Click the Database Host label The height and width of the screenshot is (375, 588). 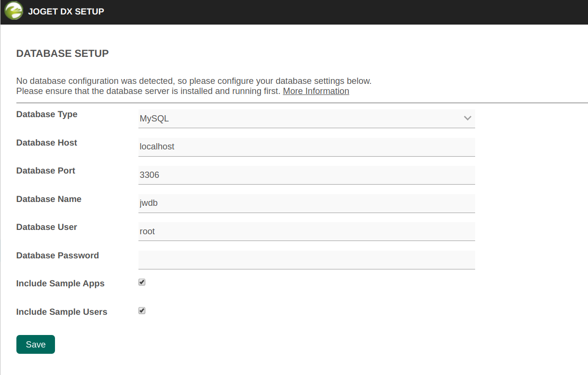(x=47, y=143)
